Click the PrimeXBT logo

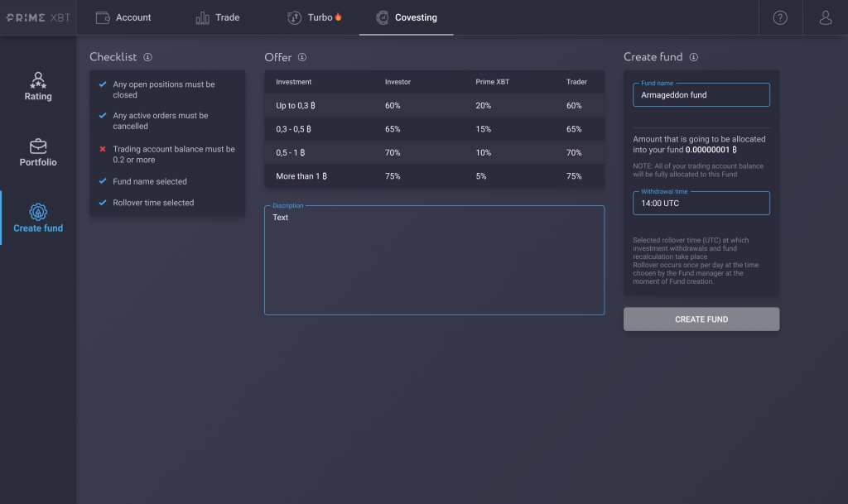[39, 17]
